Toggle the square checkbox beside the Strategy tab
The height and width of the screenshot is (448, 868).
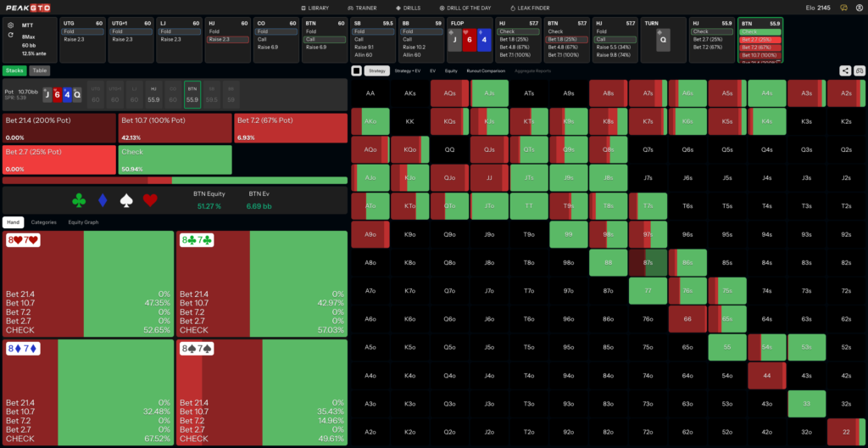click(357, 71)
